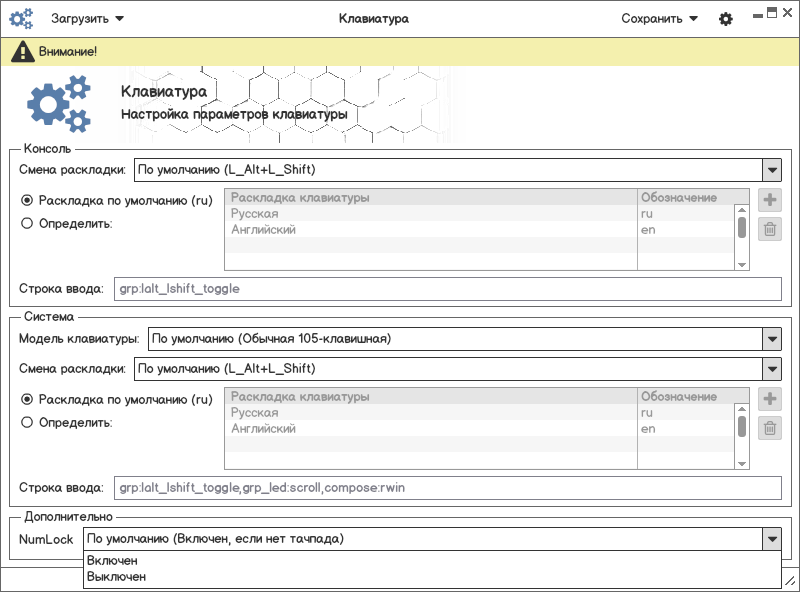Viewport: 800px width, 592px height.
Task: Click Обозначение column header in Система
Action: click(693, 397)
